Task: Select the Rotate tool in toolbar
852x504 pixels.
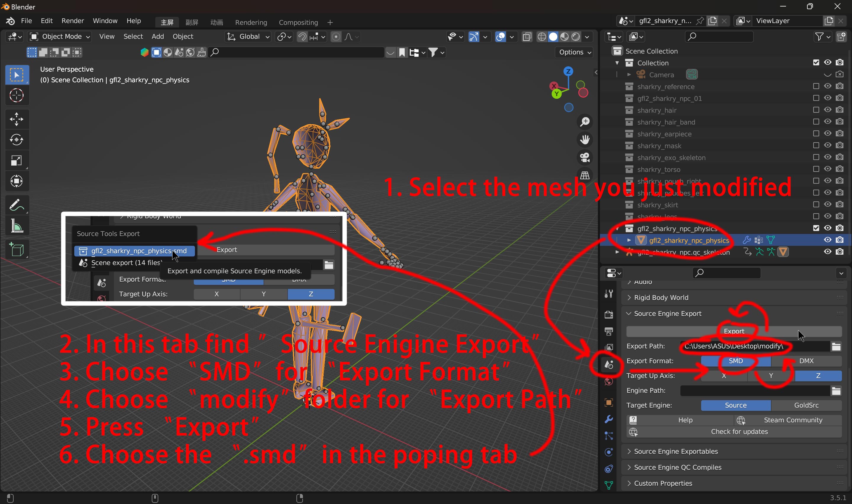Action: point(16,140)
